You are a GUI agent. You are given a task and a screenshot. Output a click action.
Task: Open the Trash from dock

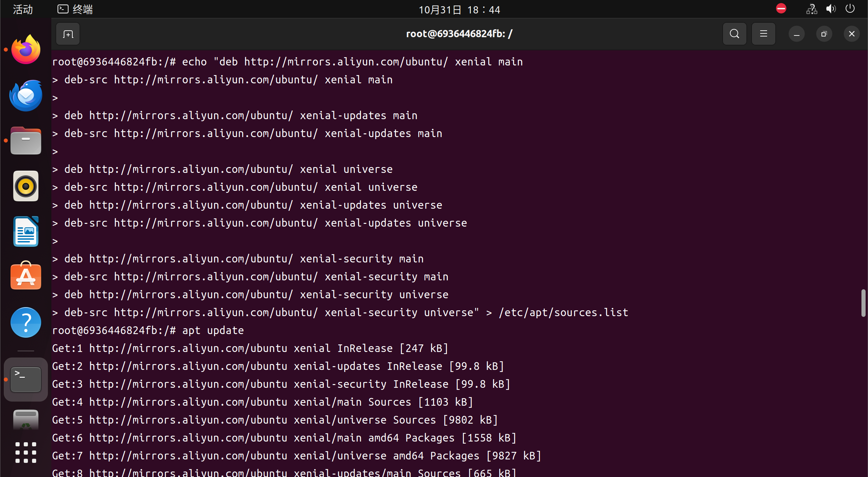tap(26, 420)
